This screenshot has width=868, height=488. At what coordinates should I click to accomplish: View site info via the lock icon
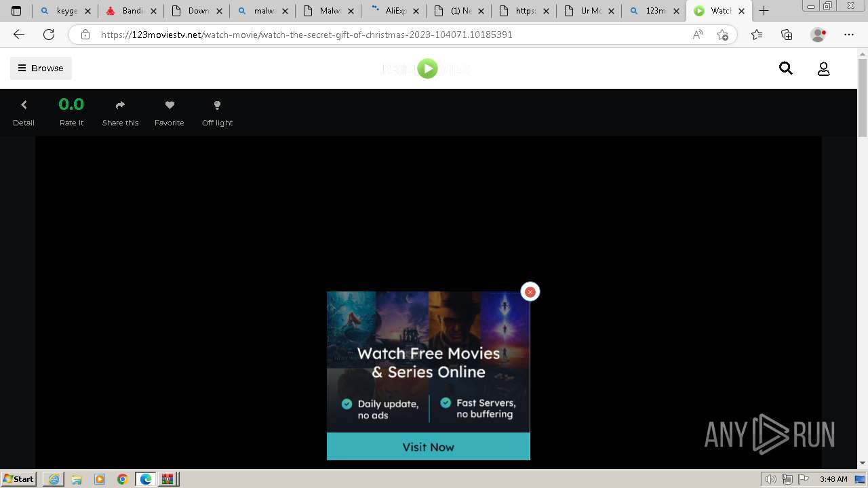[85, 35]
